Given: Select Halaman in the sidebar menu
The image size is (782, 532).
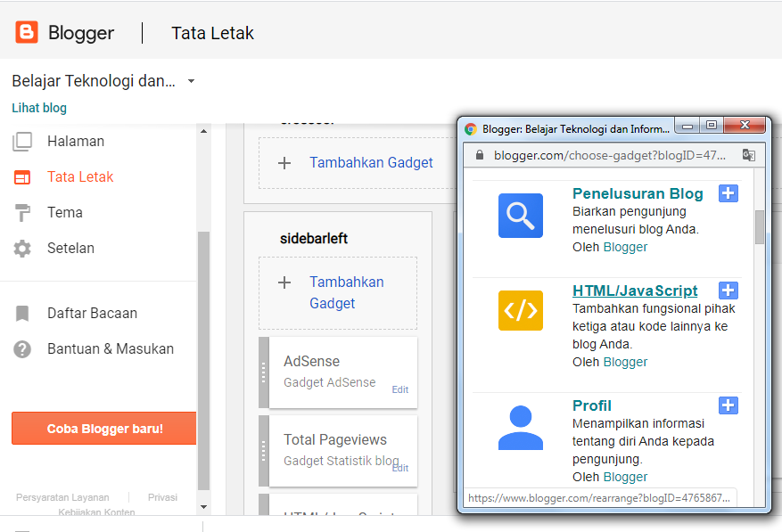Looking at the screenshot, I should [76, 141].
